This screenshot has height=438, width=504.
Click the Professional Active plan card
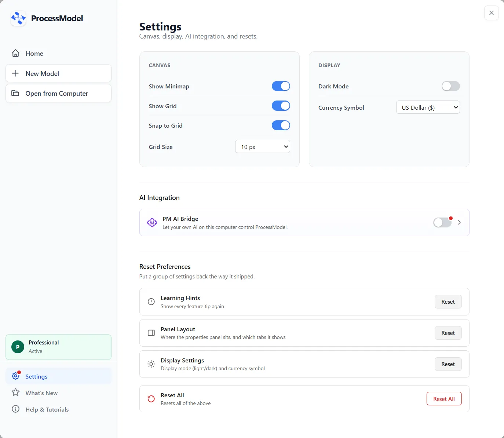coord(58,347)
